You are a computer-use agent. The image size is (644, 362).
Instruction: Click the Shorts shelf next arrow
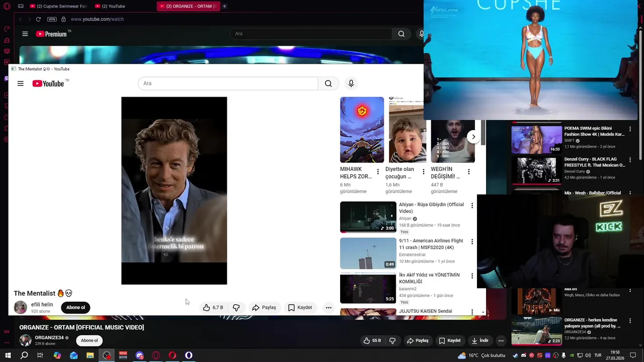473,137
